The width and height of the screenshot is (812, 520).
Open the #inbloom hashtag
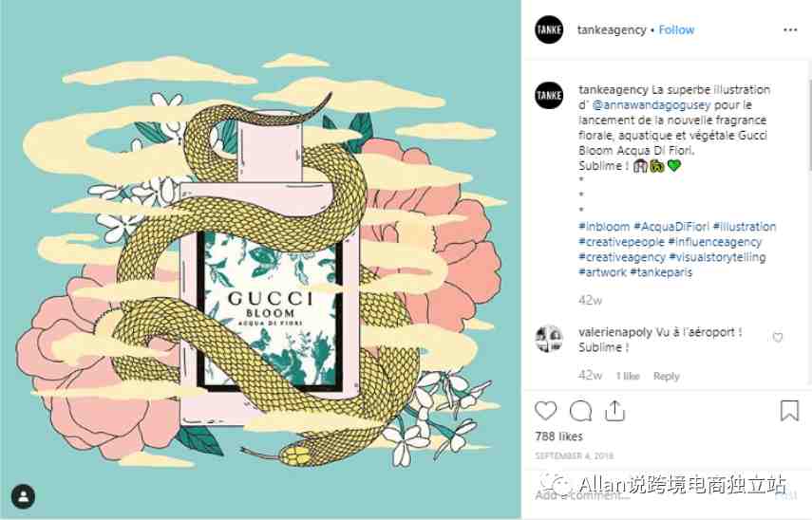604,227
